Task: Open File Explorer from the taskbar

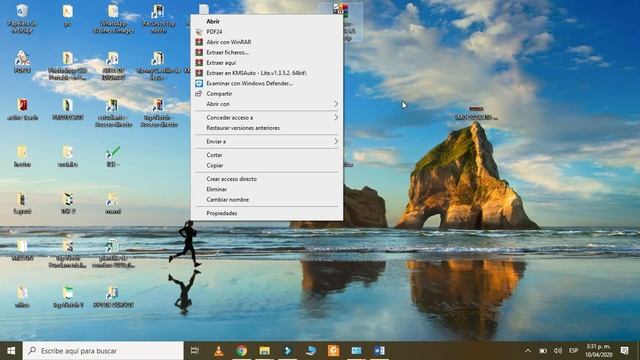Action: [x=264, y=351]
